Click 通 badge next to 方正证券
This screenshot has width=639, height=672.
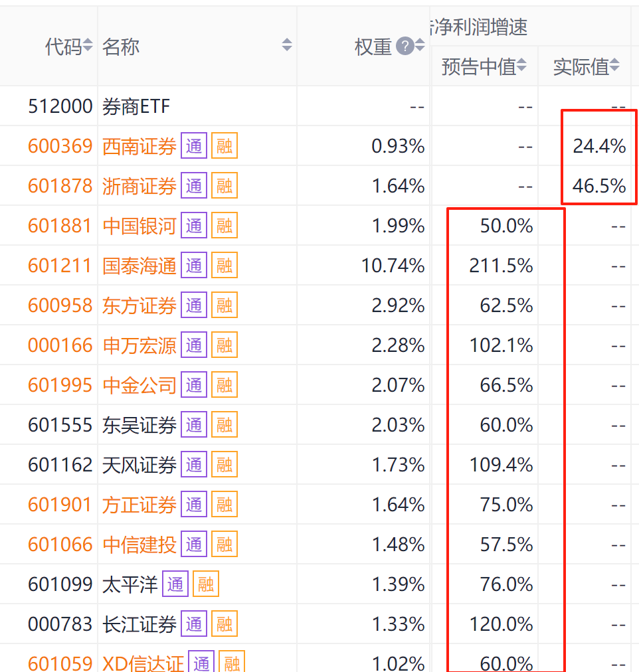coord(194,505)
